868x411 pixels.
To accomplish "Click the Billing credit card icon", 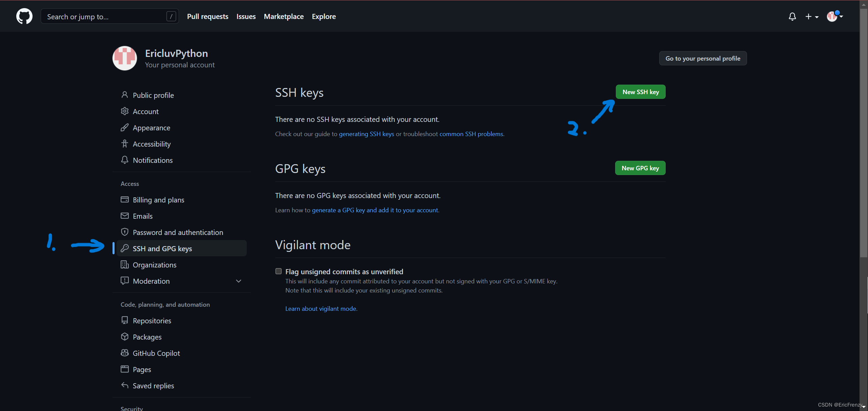I will [x=124, y=199].
